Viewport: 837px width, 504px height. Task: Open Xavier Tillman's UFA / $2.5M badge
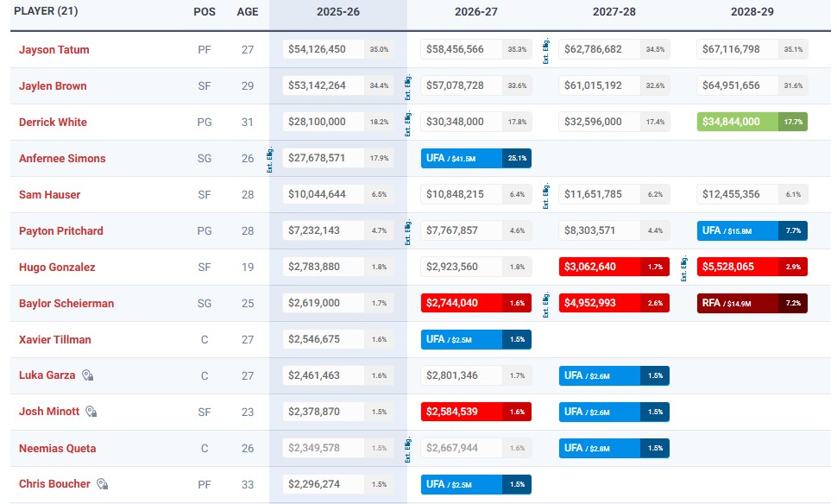(x=475, y=339)
